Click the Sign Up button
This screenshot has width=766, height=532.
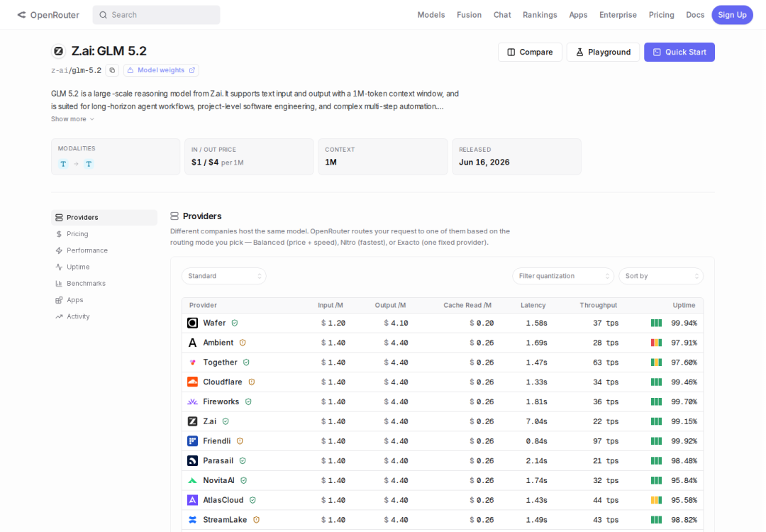point(732,15)
